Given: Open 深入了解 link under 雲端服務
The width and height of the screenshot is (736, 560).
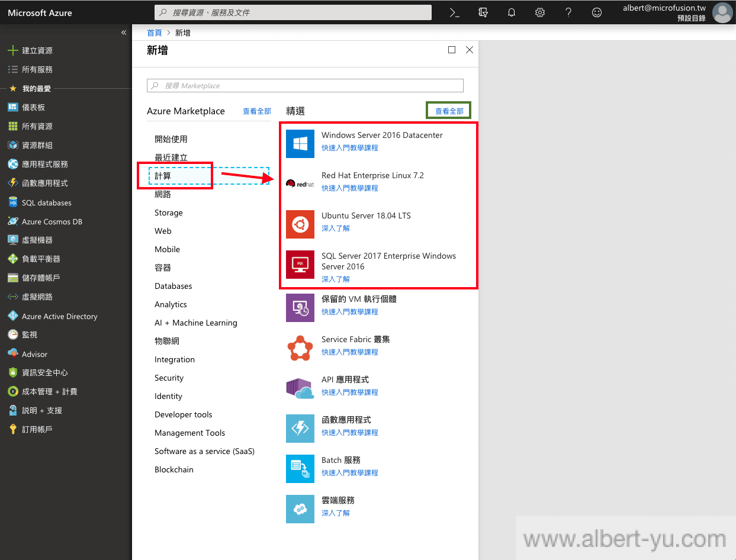Looking at the screenshot, I should tap(336, 513).
